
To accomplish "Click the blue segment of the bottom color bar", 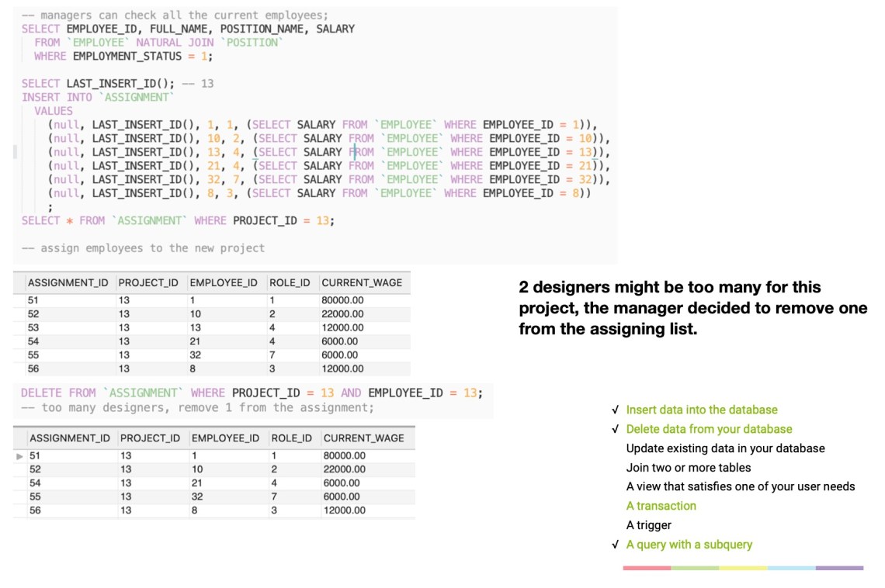I will click(x=792, y=569).
